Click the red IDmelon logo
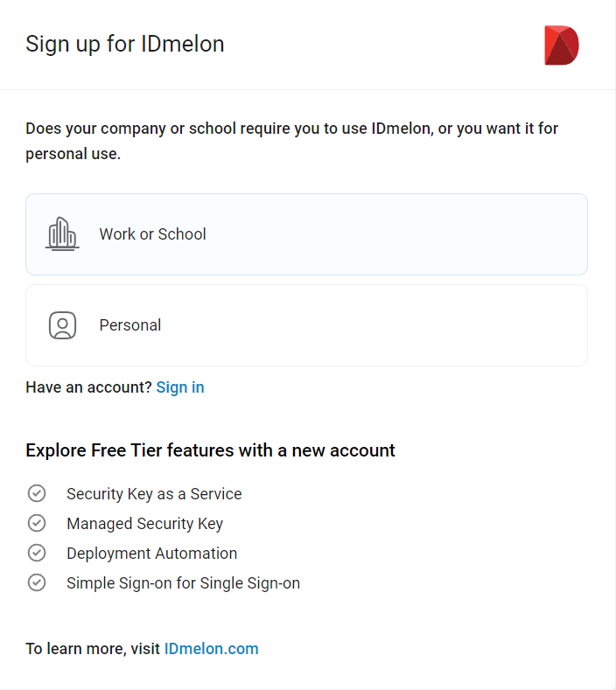Screen dimensions: 616x690 click(x=562, y=45)
